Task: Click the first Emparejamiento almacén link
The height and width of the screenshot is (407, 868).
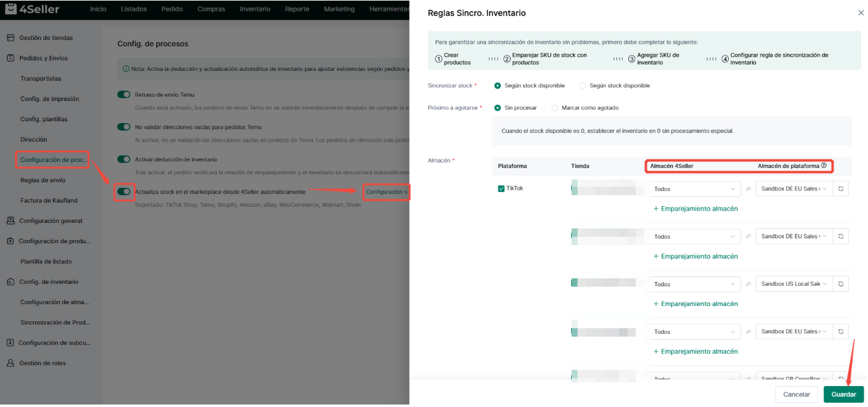Action: pos(696,209)
